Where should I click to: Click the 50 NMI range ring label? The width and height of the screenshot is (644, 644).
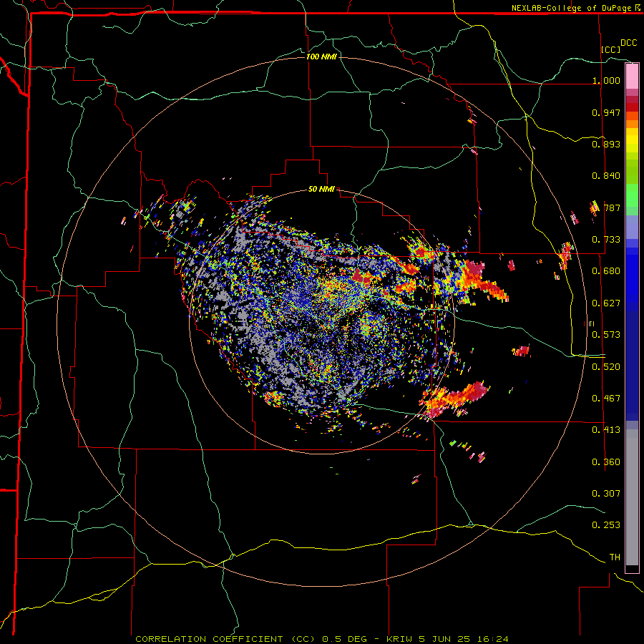click(x=321, y=189)
